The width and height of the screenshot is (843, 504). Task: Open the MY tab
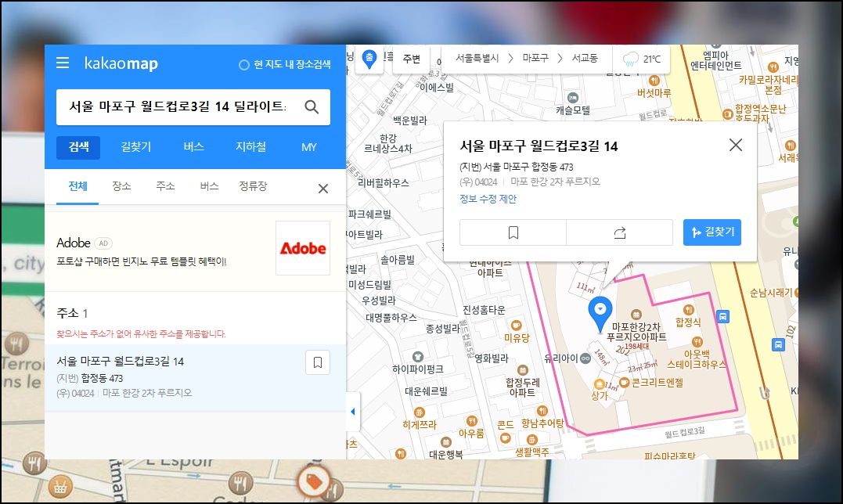pyautogui.click(x=308, y=146)
